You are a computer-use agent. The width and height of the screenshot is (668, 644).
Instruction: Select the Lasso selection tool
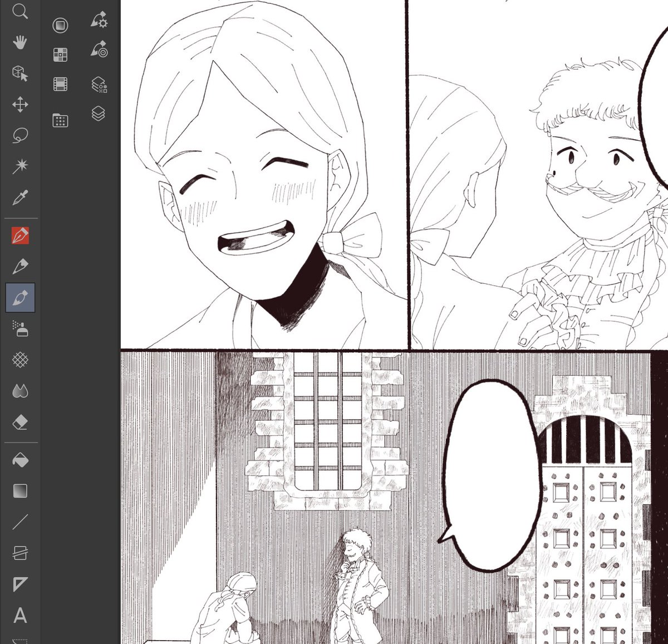point(20,135)
